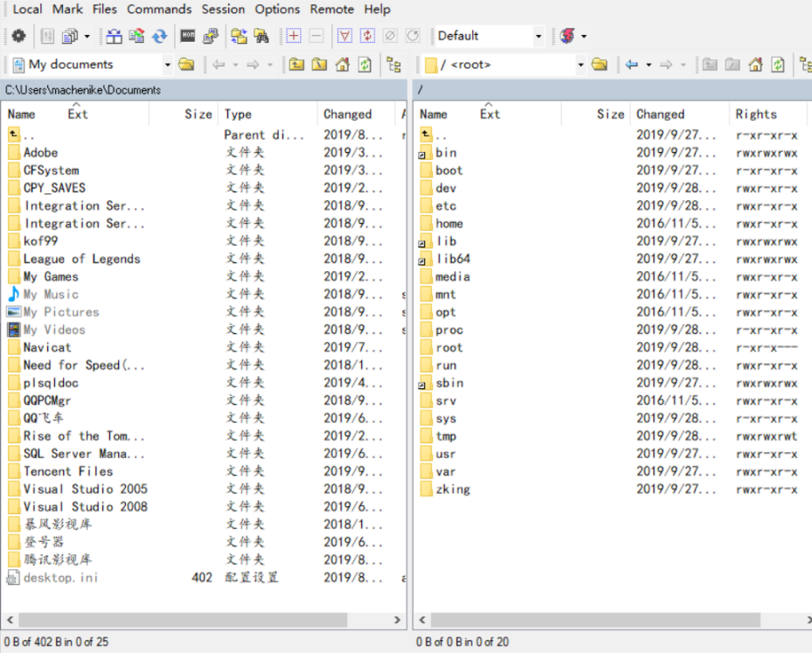The height and width of the screenshot is (653, 812).
Task: Sort remote panel by Changed column
Action: [679, 114]
